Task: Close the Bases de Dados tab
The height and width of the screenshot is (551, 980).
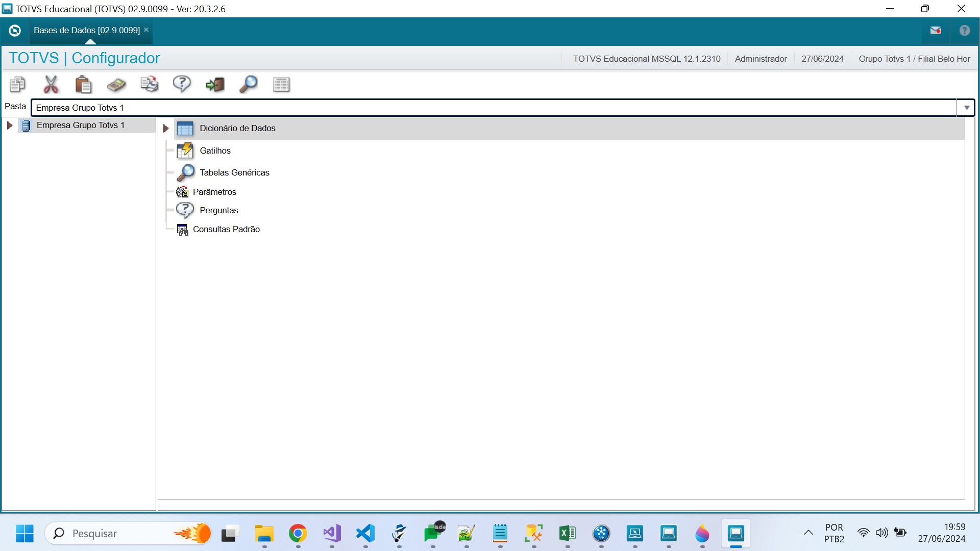Action: coord(146,30)
